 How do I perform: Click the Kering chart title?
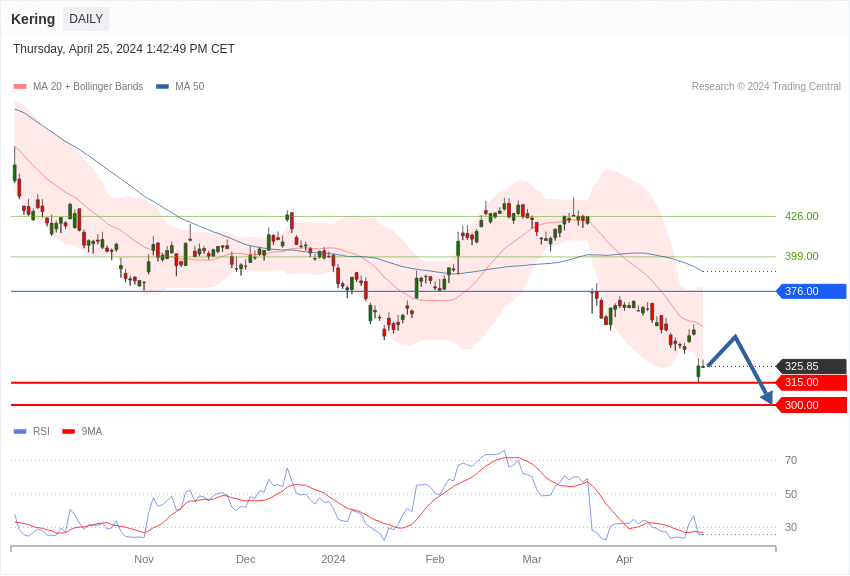click(x=33, y=19)
